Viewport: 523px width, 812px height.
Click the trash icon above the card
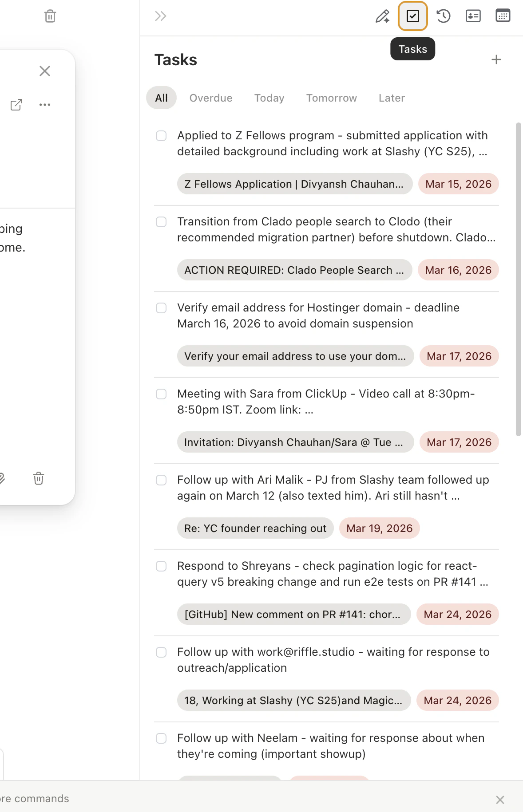[50, 16]
